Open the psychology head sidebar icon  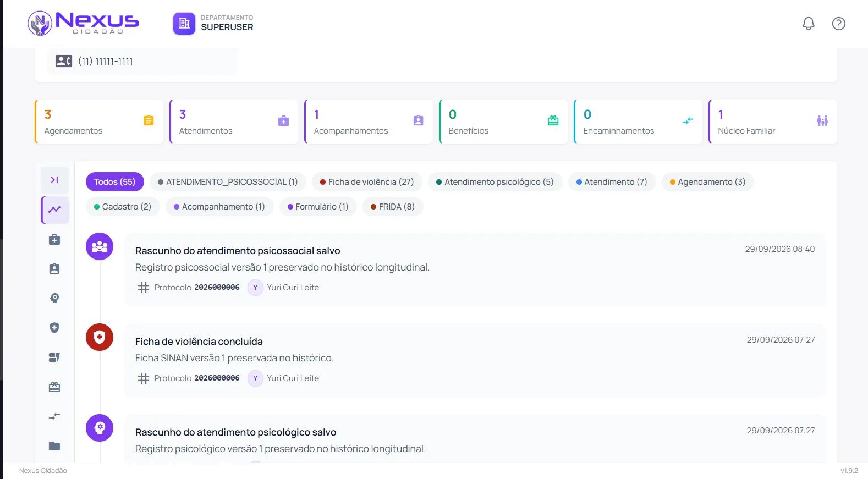tap(54, 298)
